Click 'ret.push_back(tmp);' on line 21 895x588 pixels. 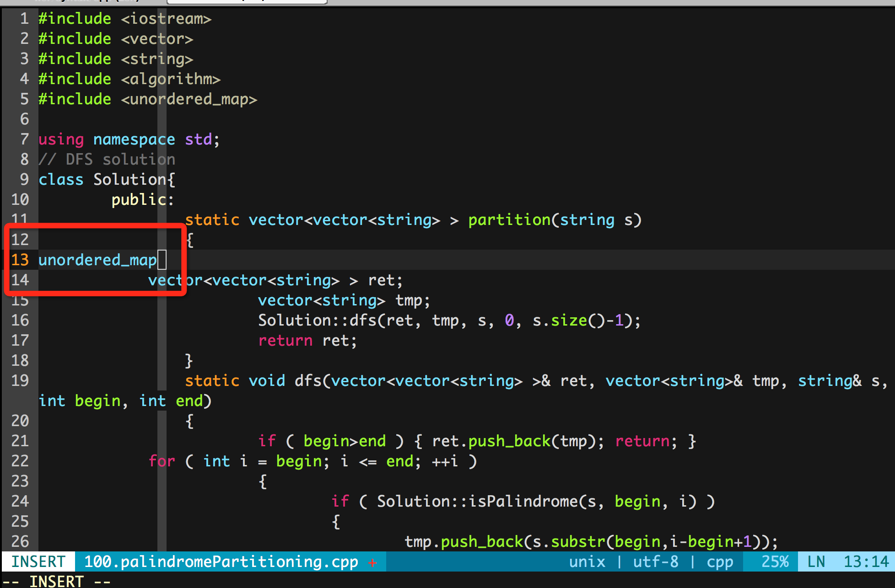point(518,441)
